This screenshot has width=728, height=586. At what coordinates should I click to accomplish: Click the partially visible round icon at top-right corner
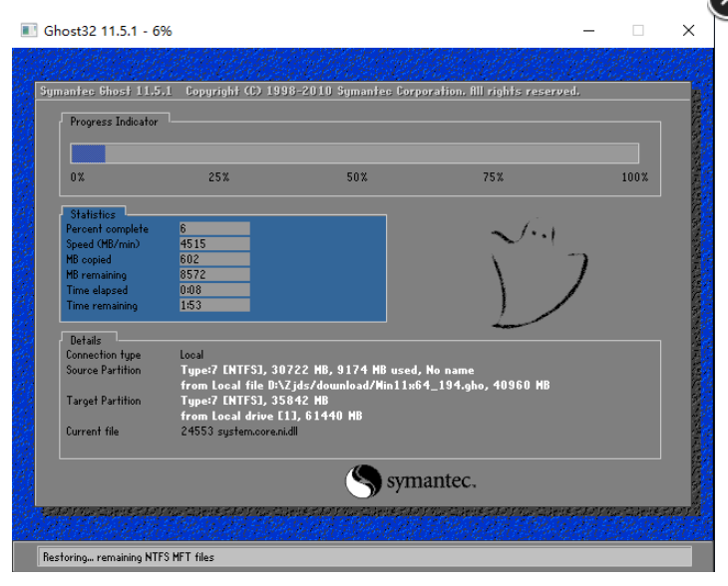click(719, 7)
